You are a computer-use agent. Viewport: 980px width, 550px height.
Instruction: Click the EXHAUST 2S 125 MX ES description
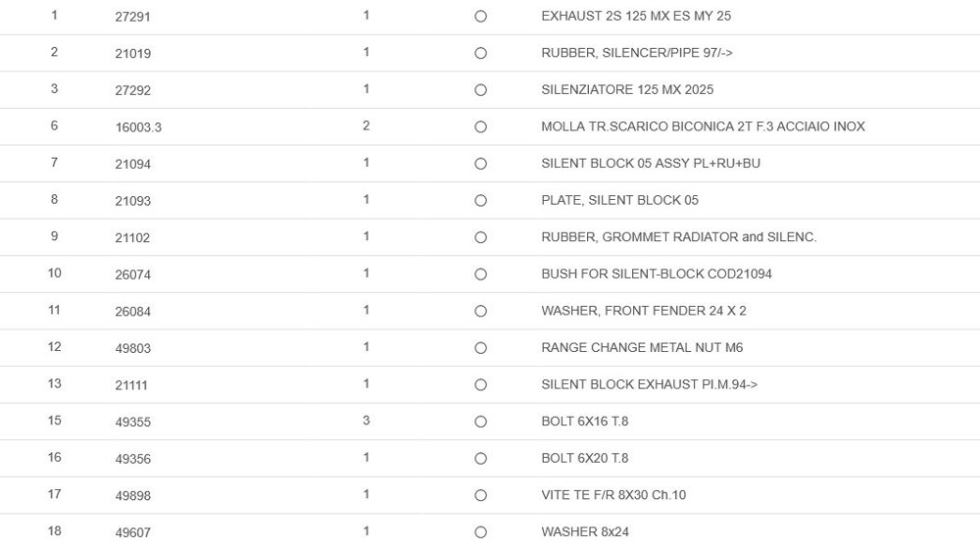(635, 16)
